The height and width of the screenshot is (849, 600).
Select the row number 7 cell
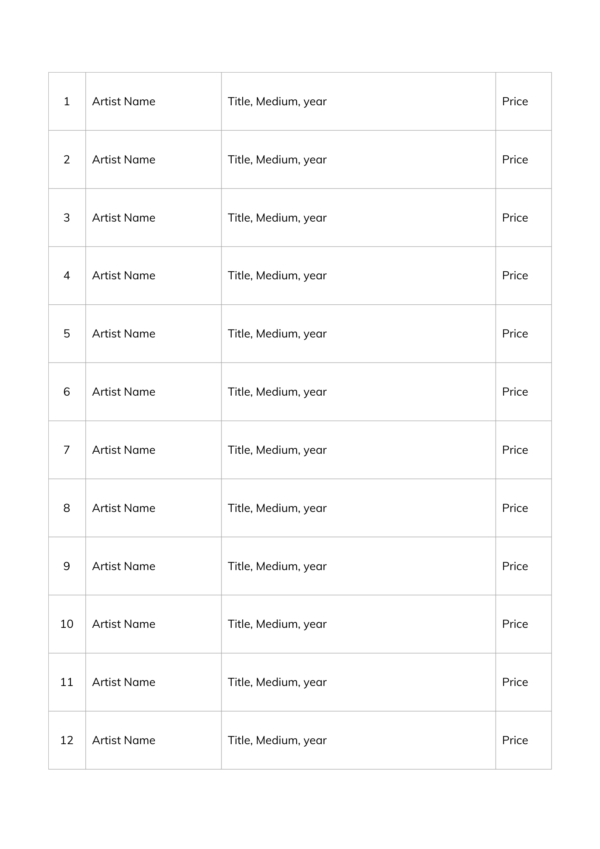click(x=67, y=450)
